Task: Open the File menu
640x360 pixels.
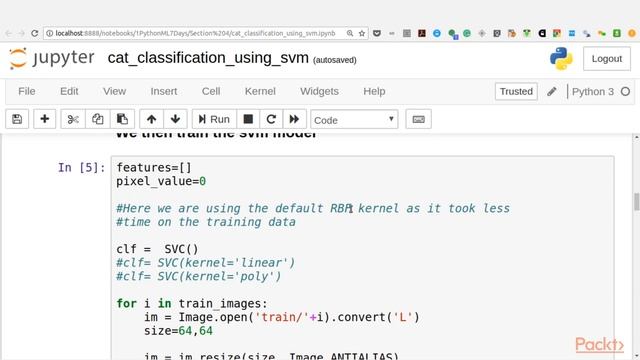Action: [x=27, y=91]
